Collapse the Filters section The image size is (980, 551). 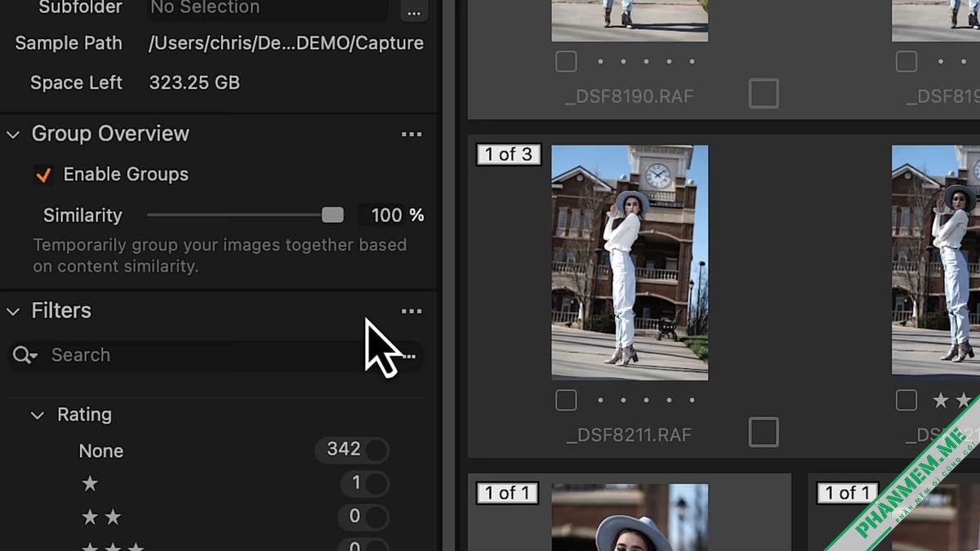point(13,311)
